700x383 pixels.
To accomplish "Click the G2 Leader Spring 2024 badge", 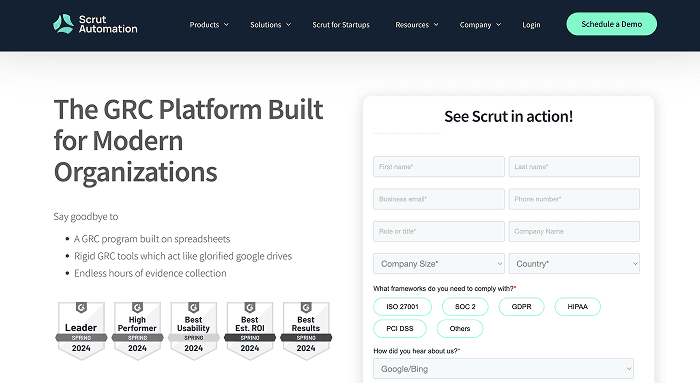I will coord(81,330).
